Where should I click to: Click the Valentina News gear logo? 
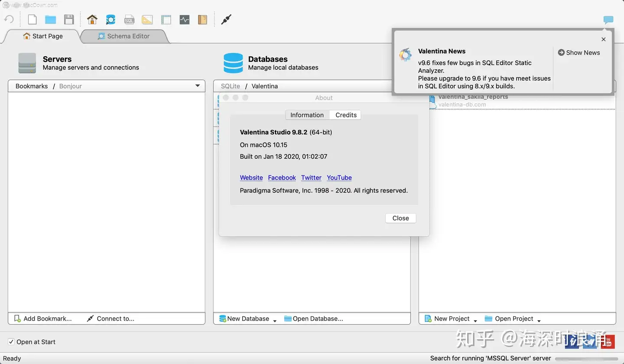click(405, 55)
